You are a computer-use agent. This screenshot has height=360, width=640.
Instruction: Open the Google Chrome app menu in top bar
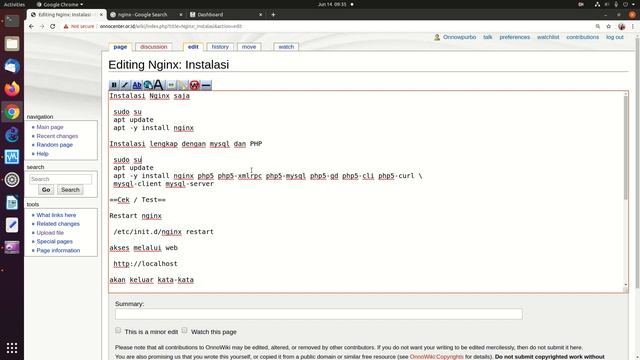[60, 4]
